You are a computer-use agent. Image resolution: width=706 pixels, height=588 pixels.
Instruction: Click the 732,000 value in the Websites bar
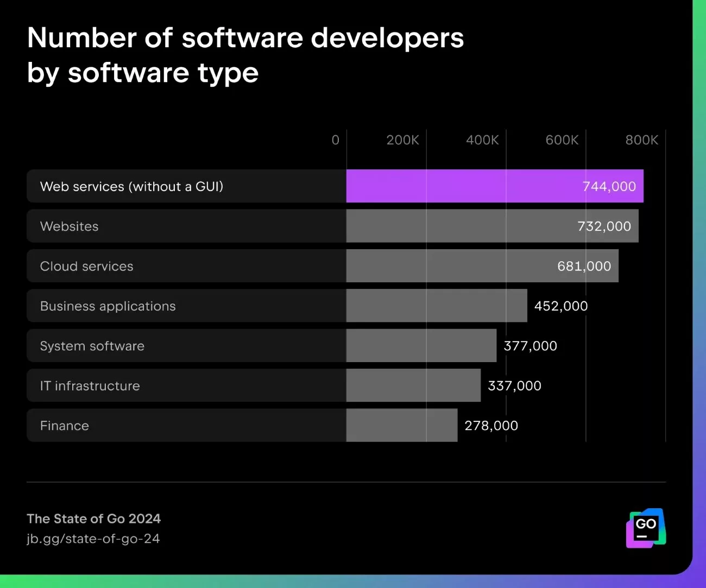click(604, 226)
